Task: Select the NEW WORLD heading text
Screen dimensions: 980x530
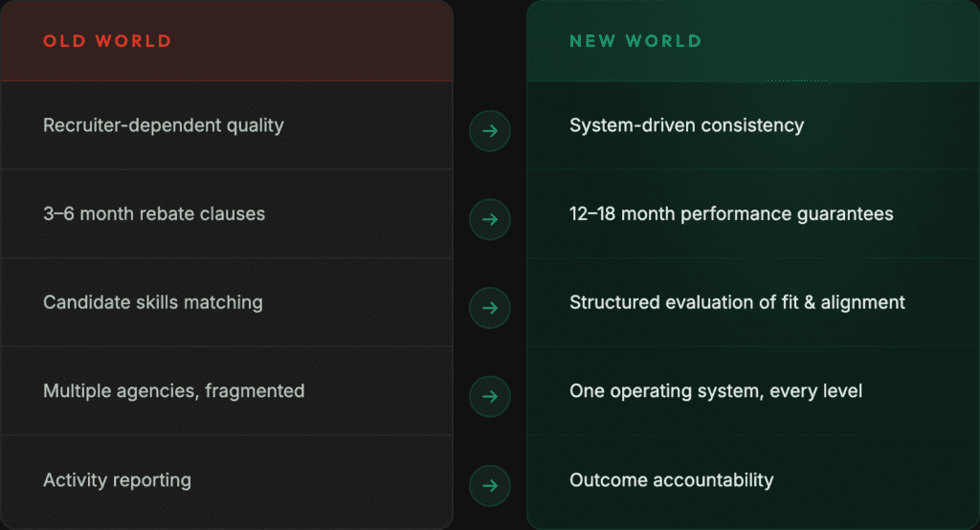Action: pos(635,41)
